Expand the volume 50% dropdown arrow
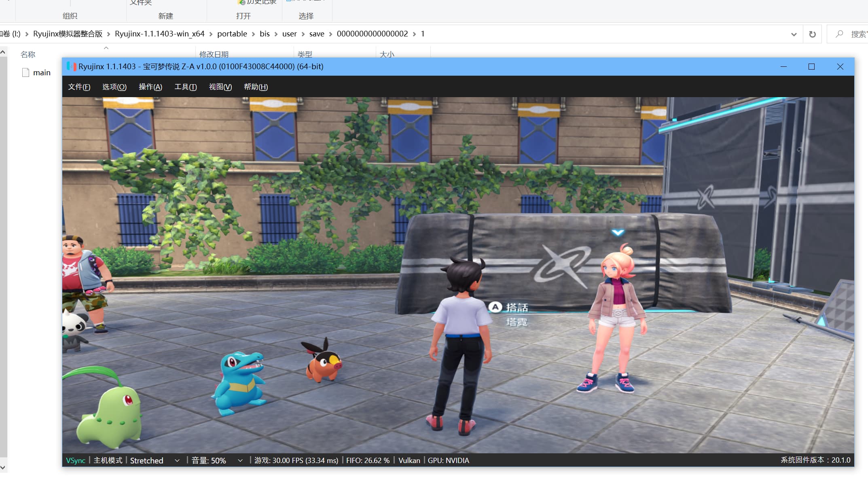Image resolution: width=868 pixels, height=478 pixels. pyautogui.click(x=240, y=461)
